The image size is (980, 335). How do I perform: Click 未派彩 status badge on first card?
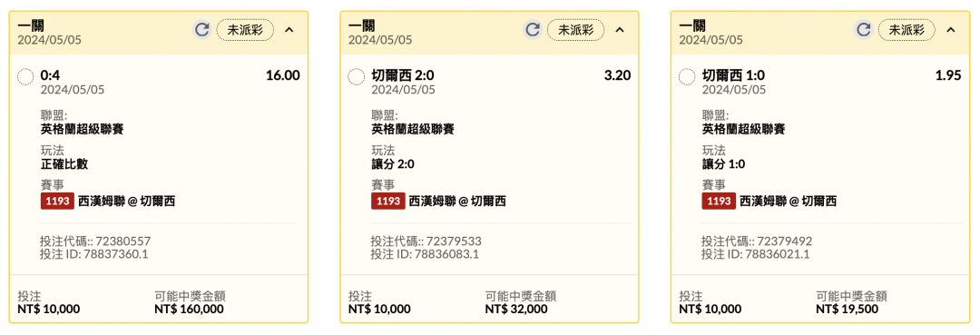(245, 29)
